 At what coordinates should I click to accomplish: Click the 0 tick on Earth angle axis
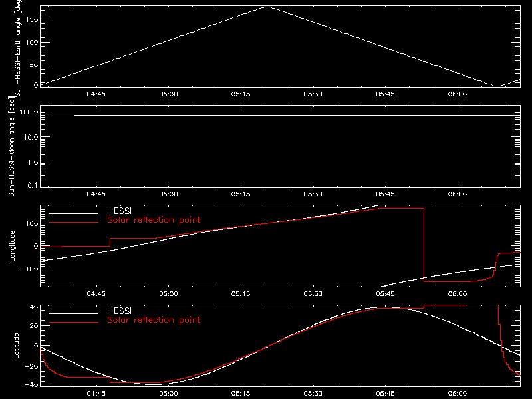pos(36,85)
